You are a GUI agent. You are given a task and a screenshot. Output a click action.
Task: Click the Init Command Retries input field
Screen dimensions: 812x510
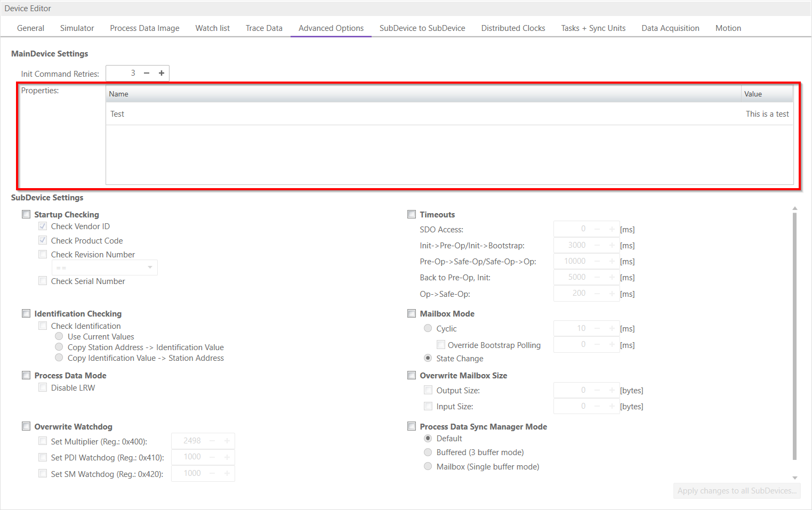pos(122,73)
